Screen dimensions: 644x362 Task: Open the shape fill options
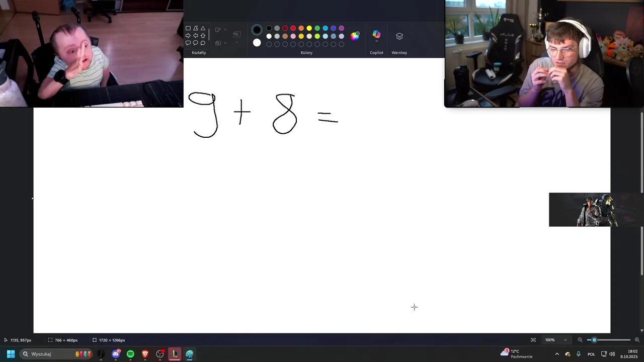[x=221, y=43]
